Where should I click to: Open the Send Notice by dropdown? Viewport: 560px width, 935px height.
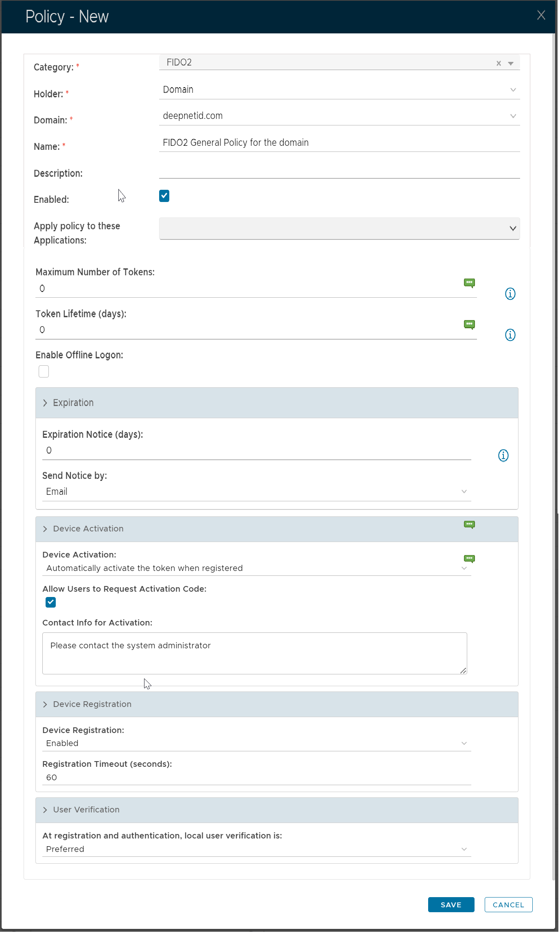(x=256, y=492)
